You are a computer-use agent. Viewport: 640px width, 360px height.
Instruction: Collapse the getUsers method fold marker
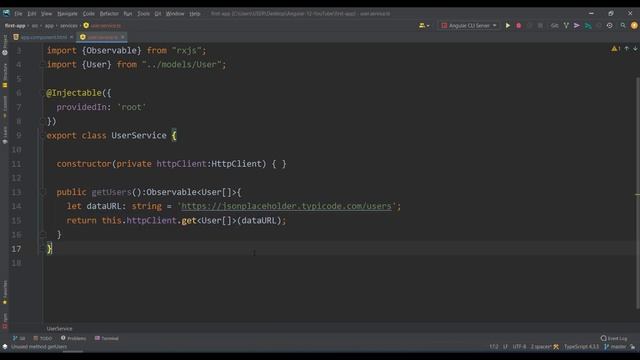point(42,192)
